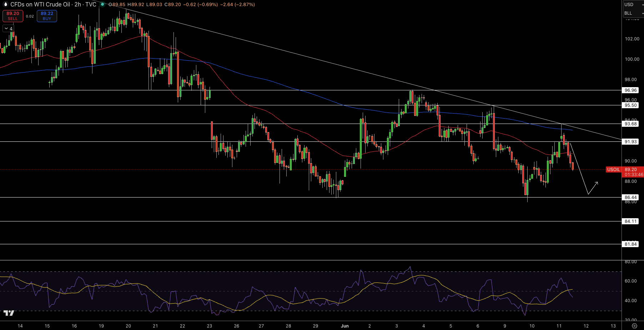Click the closing price value C89.20

click(x=172, y=5)
